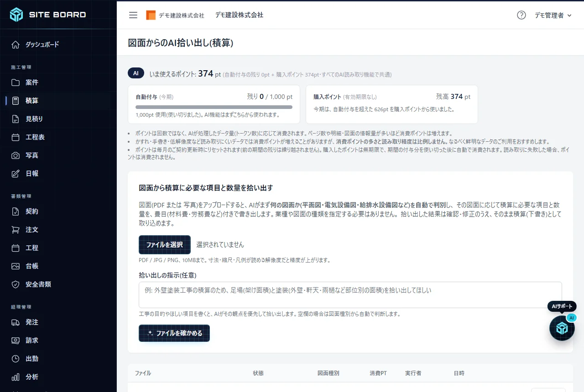The height and width of the screenshot is (392, 584).
Task: Click the 図面からのAI拾い出し(積算) page title
Action: 181,43
